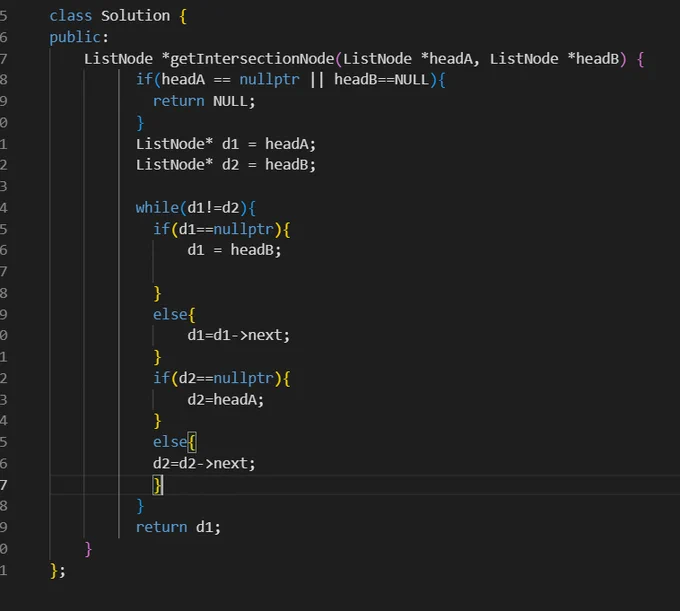This screenshot has height=611, width=680.
Task: Click the 'd2=headA;' assignment
Action: (x=226, y=400)
